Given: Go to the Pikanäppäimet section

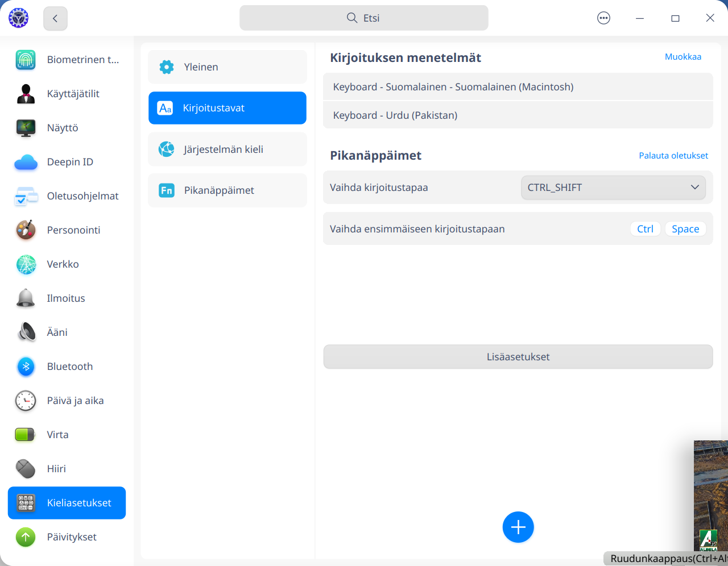Looking at the screenshot, I should pyautogui.click(x=227, y=190).
